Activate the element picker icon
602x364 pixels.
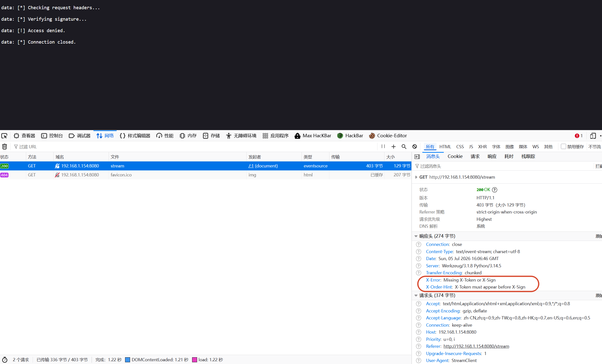coord(4,136)
